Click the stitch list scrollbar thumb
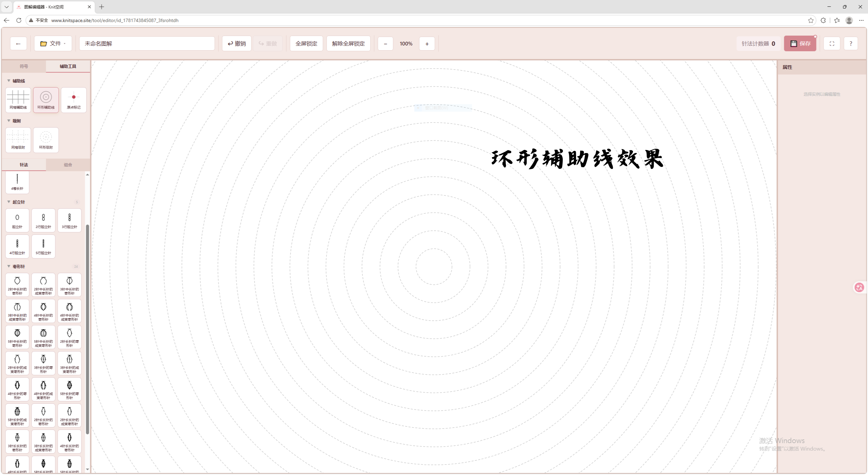 pos(87,329)
